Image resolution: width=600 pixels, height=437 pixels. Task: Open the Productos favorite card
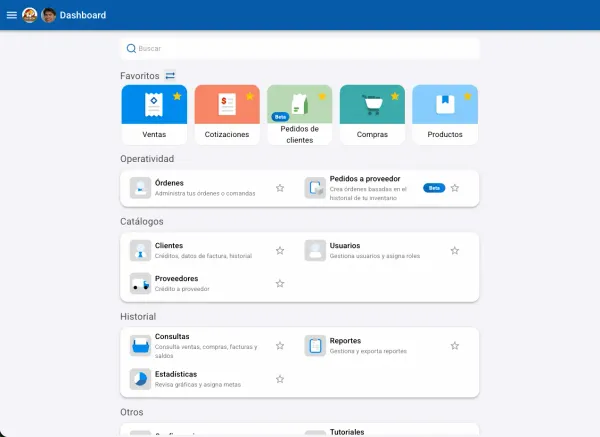click(445, 114)
